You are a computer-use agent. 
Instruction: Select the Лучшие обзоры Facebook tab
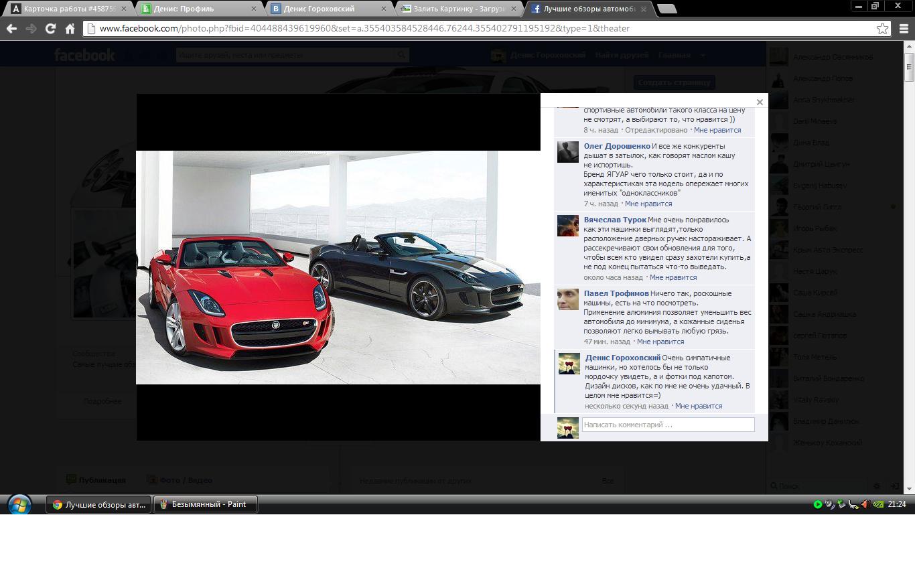click(x=589, y=9)
